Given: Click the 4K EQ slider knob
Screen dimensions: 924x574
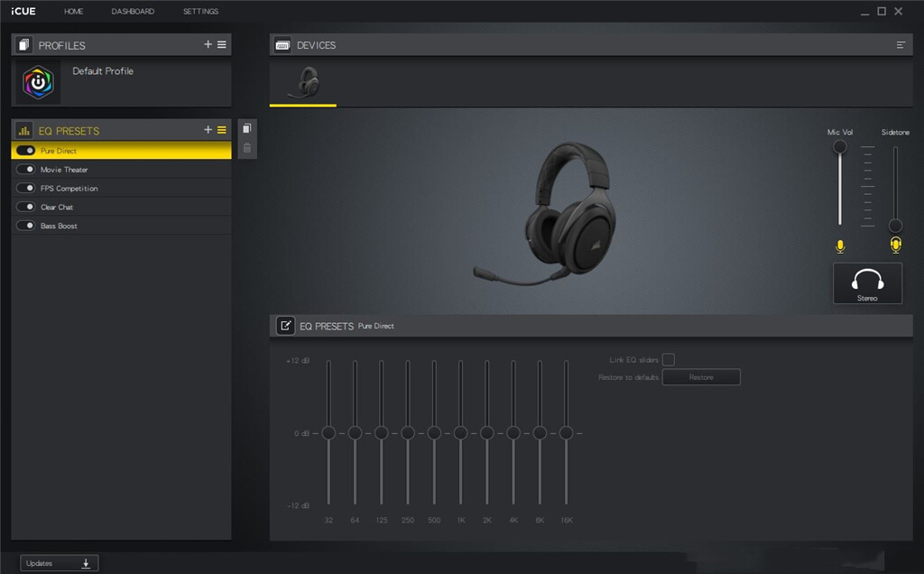Looking at the screenshot, I should pos(513,433).
